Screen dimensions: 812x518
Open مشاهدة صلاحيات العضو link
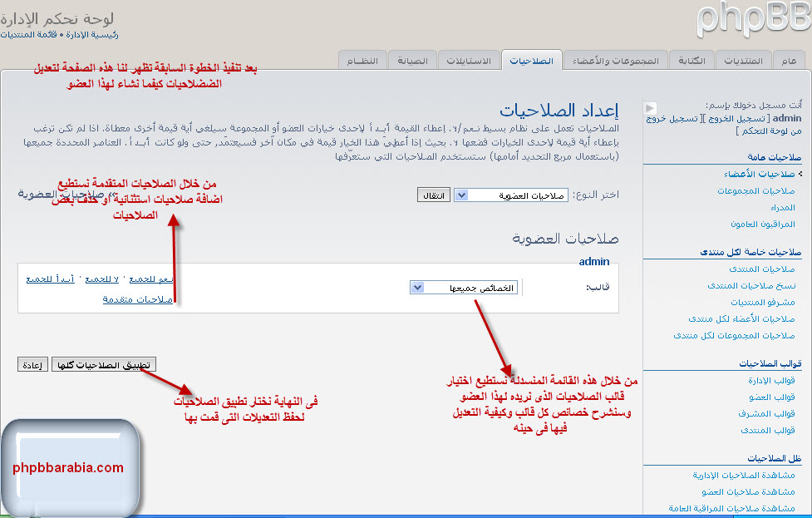(748, 491)
